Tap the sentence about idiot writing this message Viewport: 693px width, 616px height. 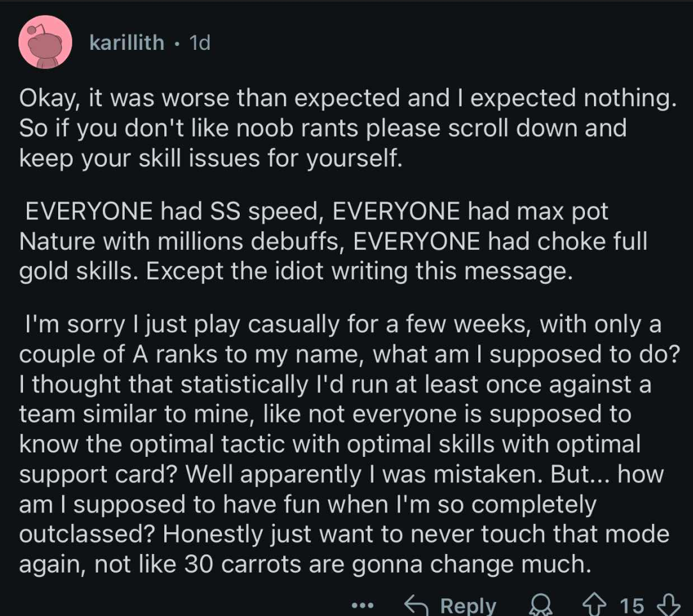click(x=359, y=271)
